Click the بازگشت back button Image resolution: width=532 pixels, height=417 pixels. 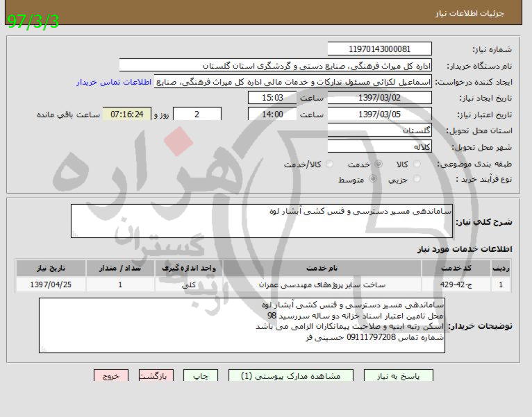pyautogui.click(x=156, y=376)
